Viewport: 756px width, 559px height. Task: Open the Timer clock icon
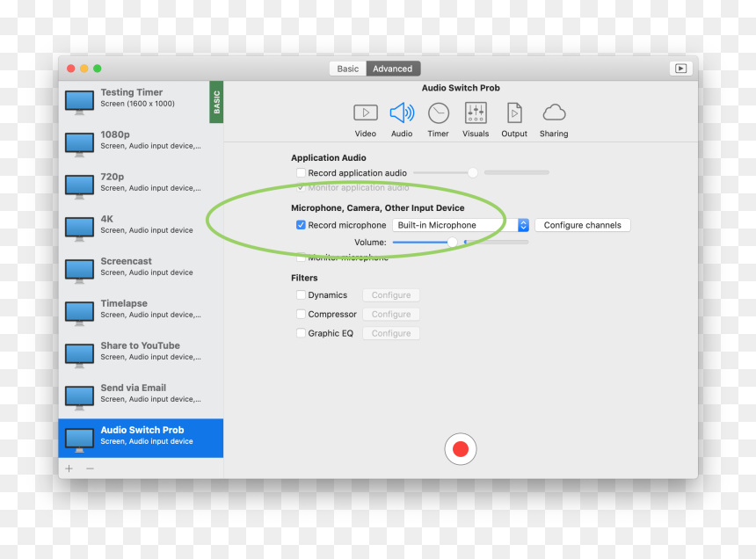(439, 113)
